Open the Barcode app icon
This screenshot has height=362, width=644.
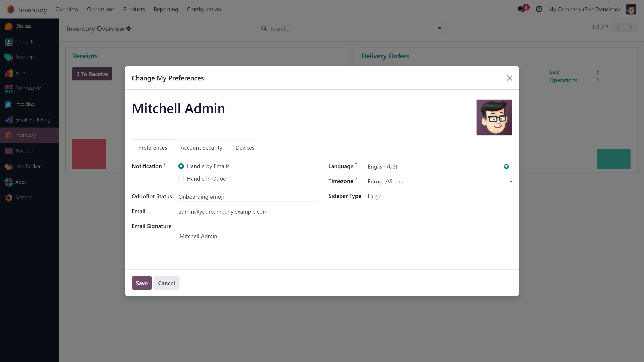pyautogui.click(x=9, y=151)
